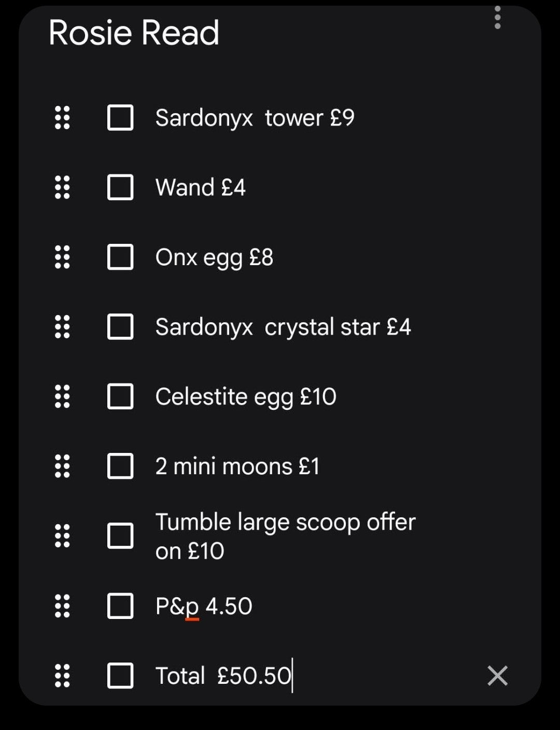
Task: Tap the drag handle beside Tumble large scoop
Action: click(x=62, y=536)
